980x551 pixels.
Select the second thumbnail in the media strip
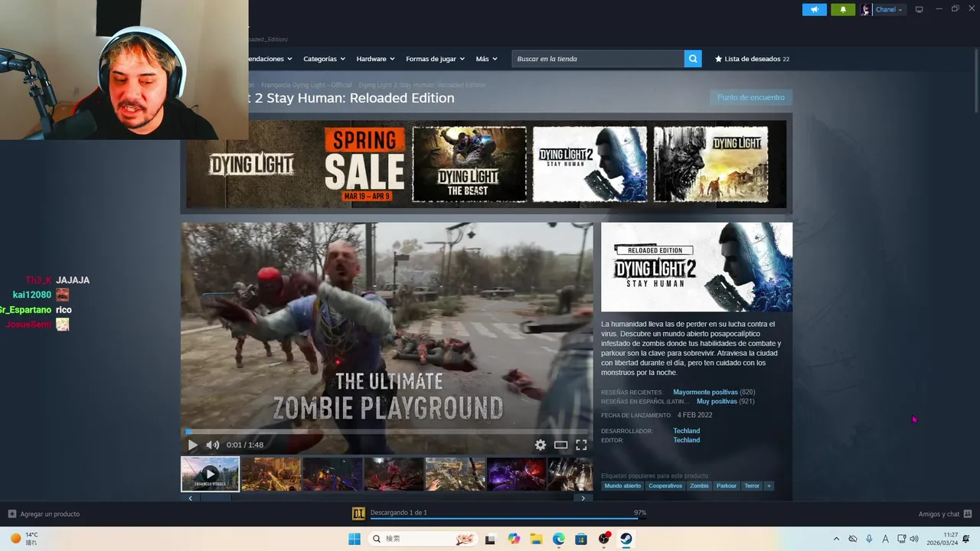pos(271,474)
